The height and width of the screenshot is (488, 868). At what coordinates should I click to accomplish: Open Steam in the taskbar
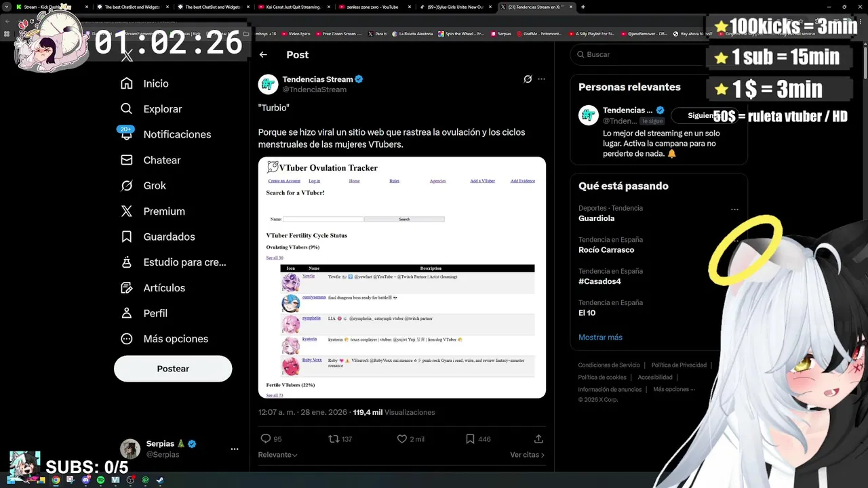[x=160, y=480]
